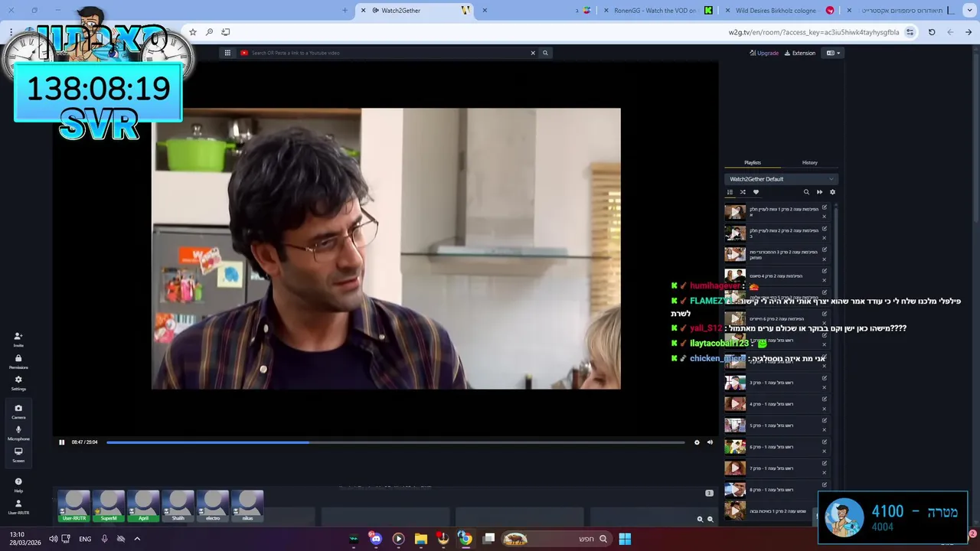This screenshot has height=551, width=980.
Task: Click the nikas user tile
Action: [x=247, y=507]
